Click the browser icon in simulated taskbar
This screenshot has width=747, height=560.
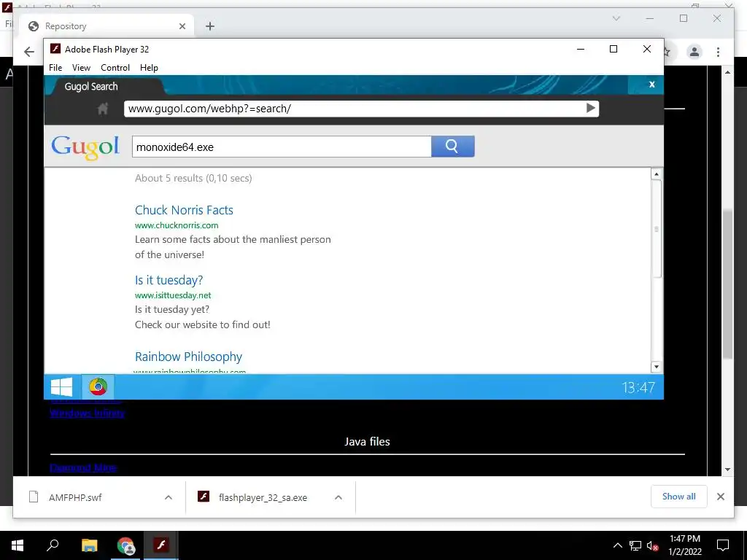click(x=98, y=386)
